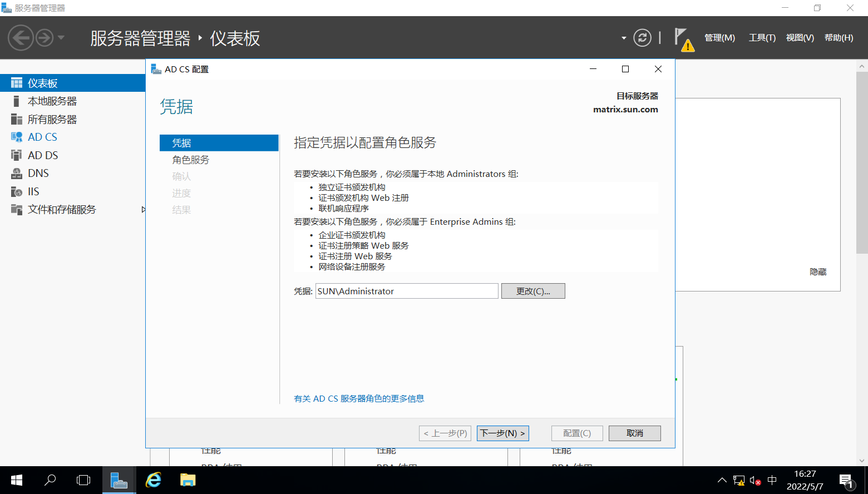Select 仪表板 in the sidebar

tap(72, 83)
